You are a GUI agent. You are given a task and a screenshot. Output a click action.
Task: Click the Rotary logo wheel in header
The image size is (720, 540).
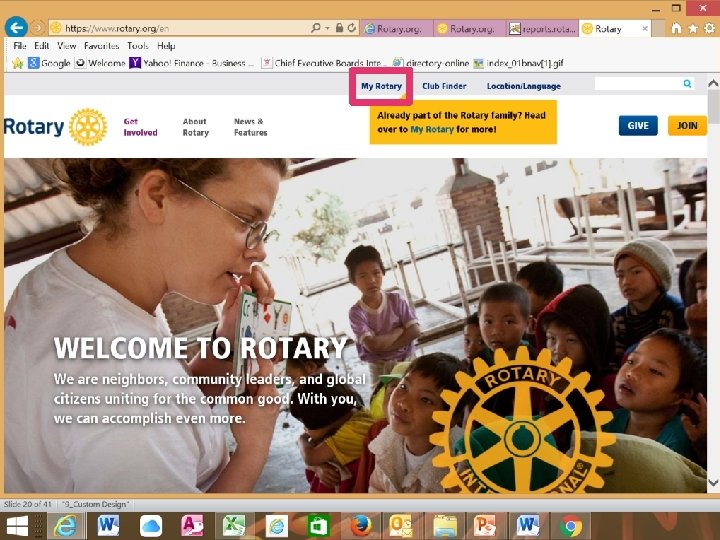[x=88, y=127]
